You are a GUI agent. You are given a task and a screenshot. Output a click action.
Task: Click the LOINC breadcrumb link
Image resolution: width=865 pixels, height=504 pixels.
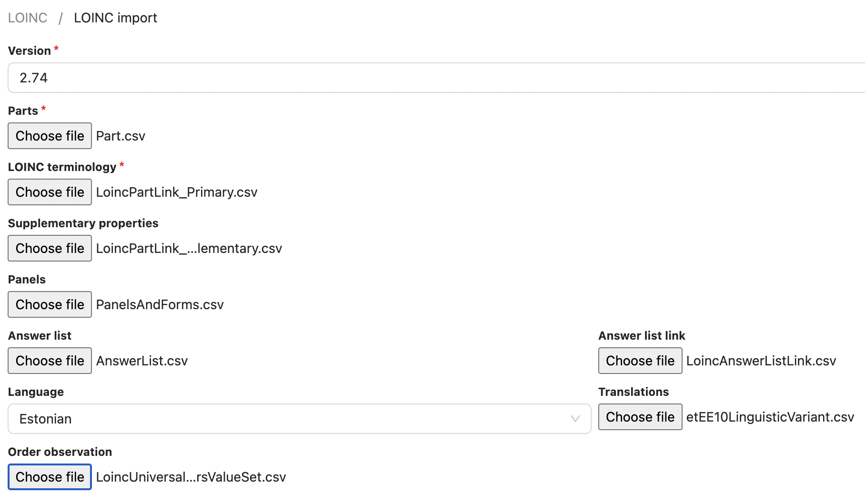click(x=28, y=18)
